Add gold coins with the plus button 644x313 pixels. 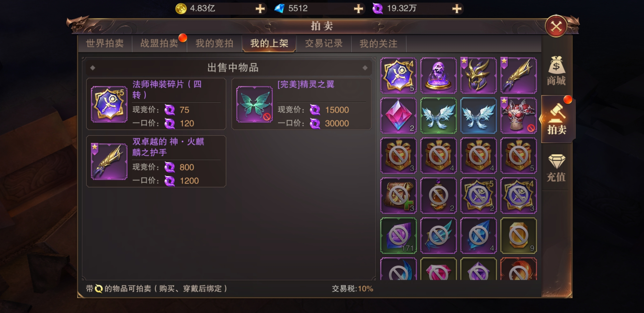click(260, 9)
